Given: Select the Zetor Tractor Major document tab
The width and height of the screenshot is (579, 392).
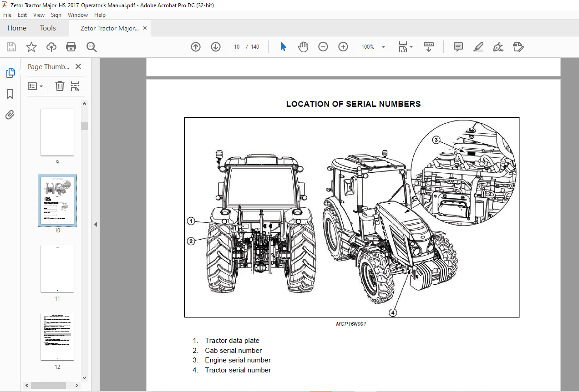Looking at the screenshot, I should tap(109, 28).
